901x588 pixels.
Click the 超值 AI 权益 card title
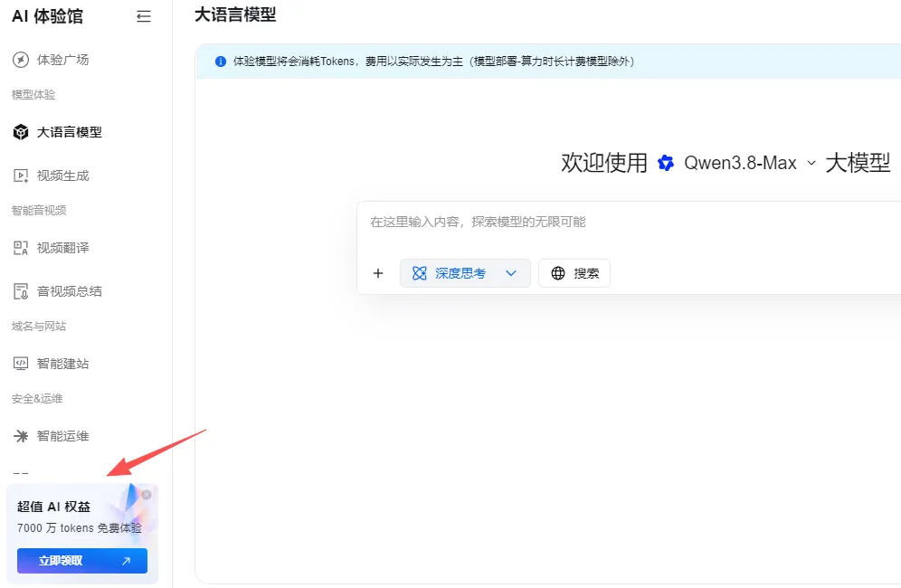click(x=53, y=507)
